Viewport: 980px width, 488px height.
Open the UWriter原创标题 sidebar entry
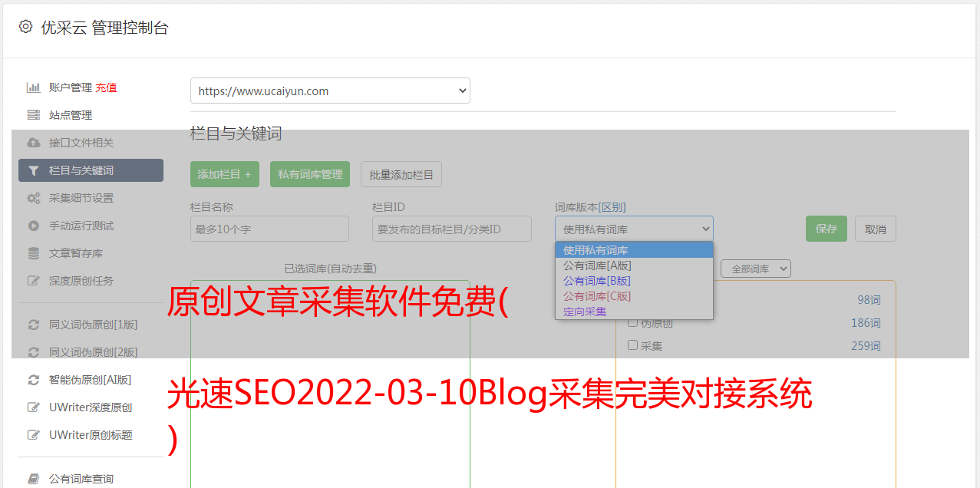(x=91, y=435)
